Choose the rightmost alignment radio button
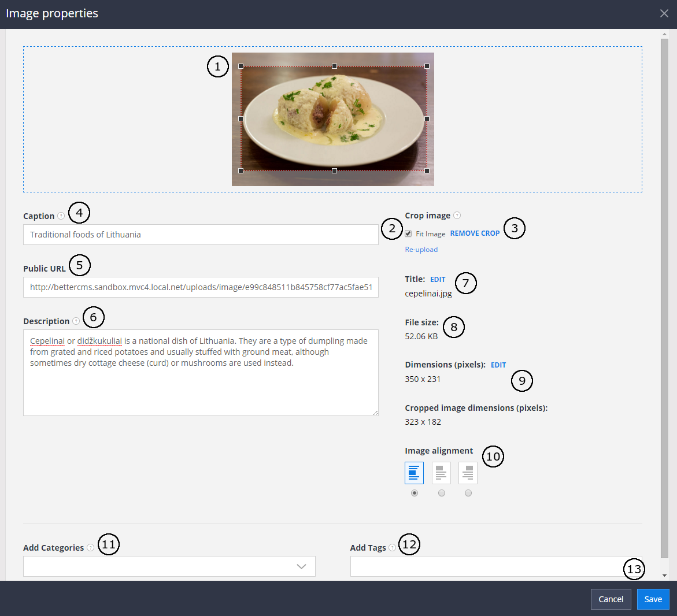Screen dimensions: 677x616 tap(468, 493)
